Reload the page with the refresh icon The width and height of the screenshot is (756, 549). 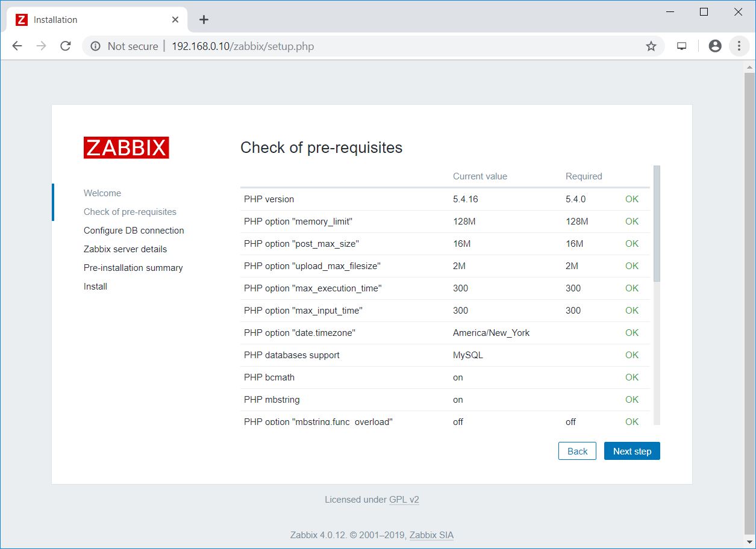66,46
